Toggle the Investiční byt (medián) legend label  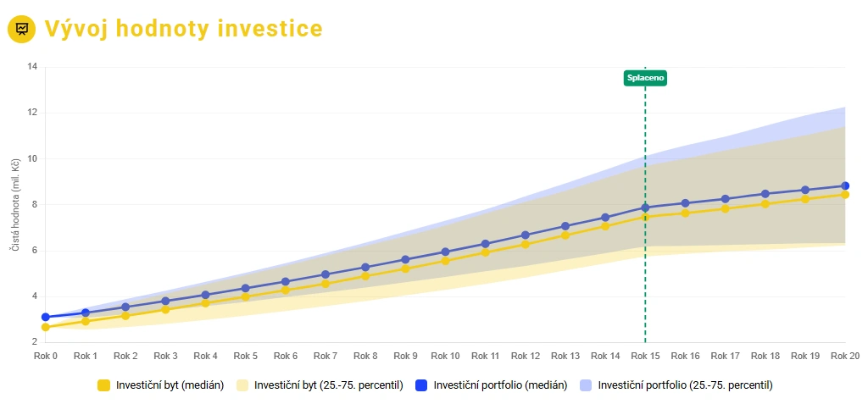click(x=170, y=385)
